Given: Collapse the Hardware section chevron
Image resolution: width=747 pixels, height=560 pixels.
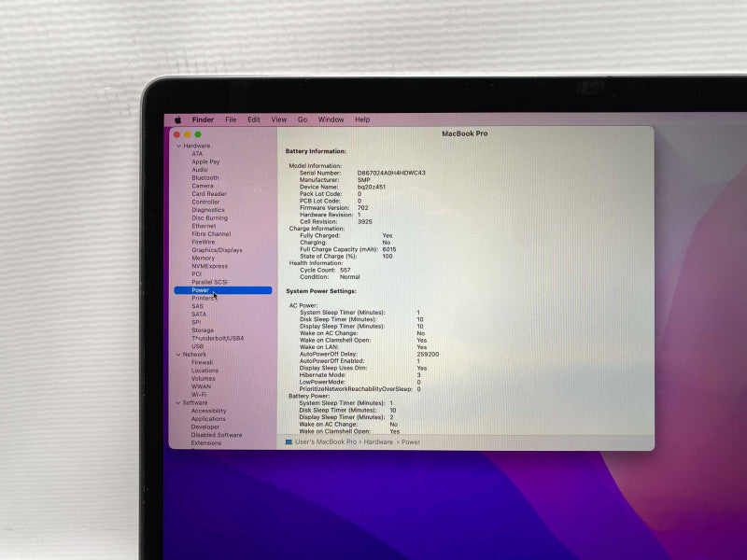Looking at the screenshot, I should [x=178, y=147].
